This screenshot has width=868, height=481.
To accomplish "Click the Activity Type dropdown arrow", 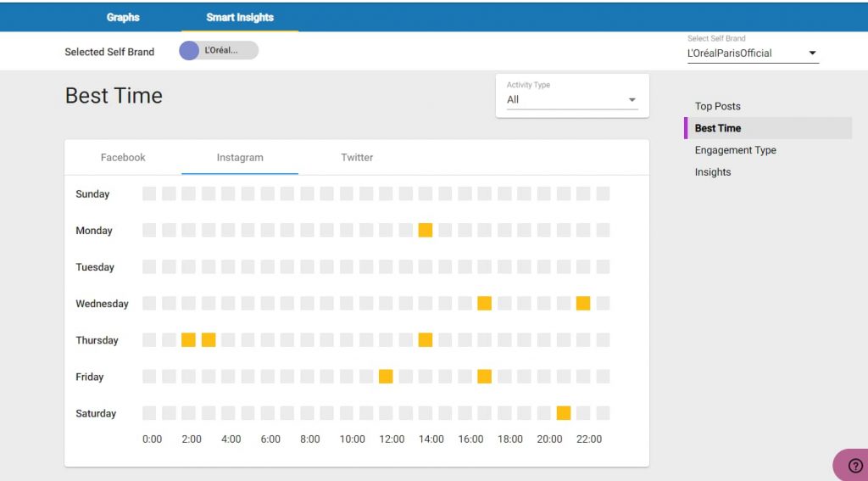I will [x=632, y=100].
